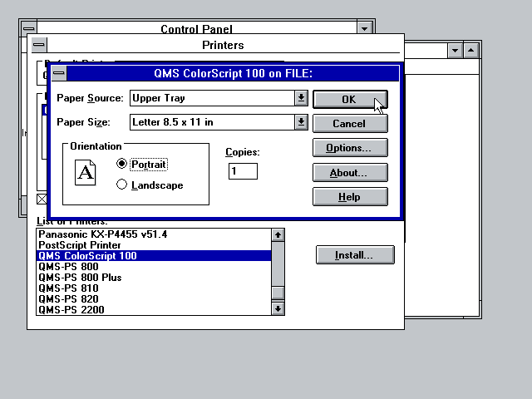This screenshot has width=532, height=399.
Task: Select Panasonic KX-P4455 v51.4 in the list
Action: 154,234
